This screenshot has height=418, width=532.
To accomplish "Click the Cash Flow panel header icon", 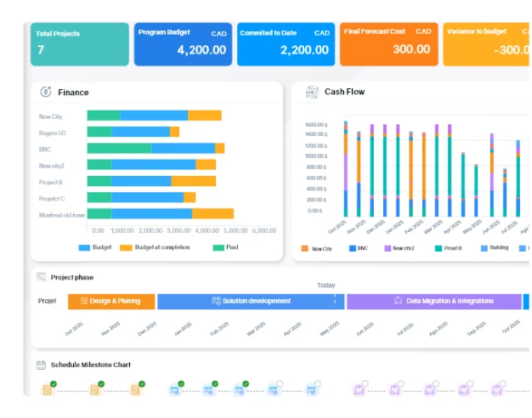I will [x=312, y=92].
